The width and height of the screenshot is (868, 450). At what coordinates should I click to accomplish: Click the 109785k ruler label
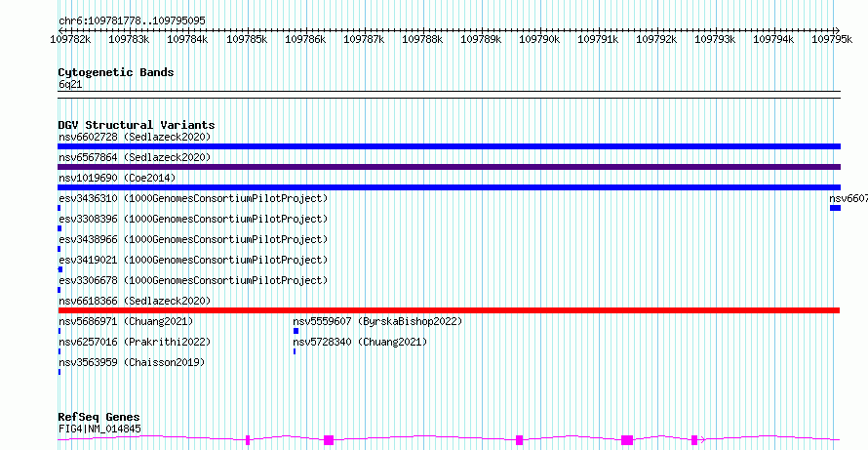[247, 39]
